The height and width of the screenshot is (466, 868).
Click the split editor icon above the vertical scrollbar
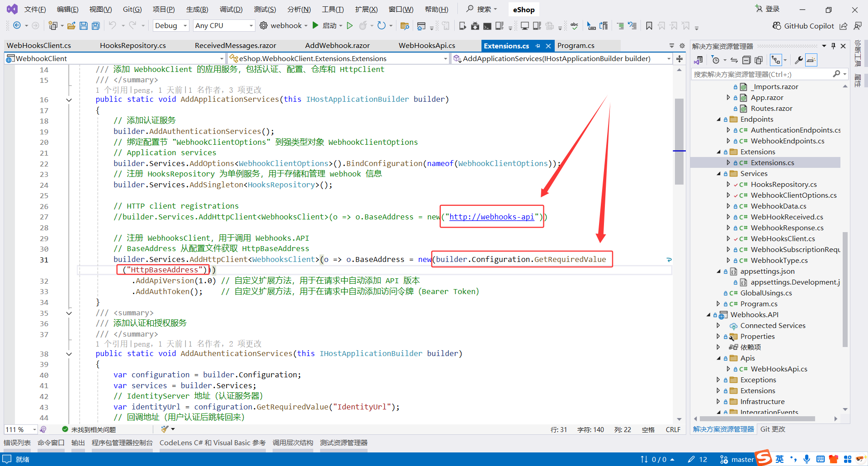pos(679,59)
